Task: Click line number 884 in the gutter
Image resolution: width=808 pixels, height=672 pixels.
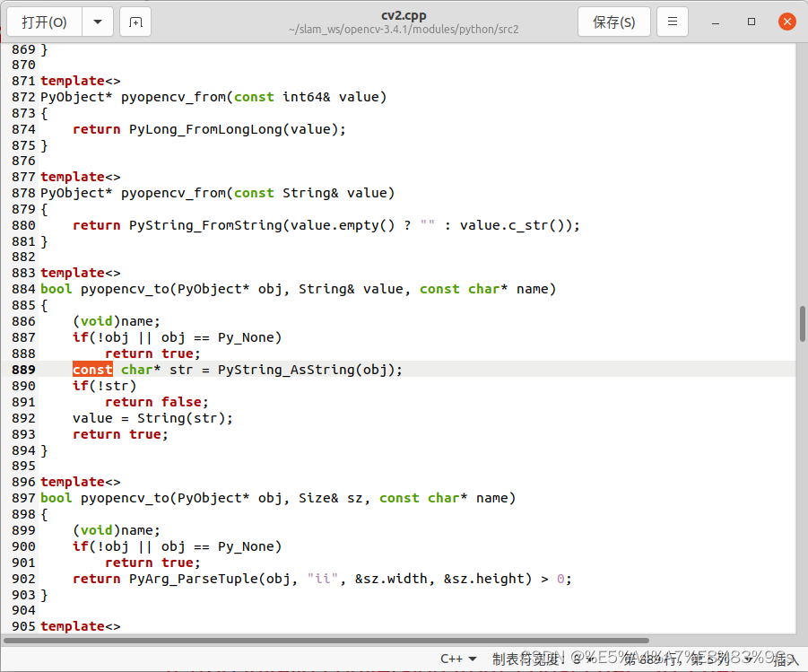Action: tap(22, 288)
